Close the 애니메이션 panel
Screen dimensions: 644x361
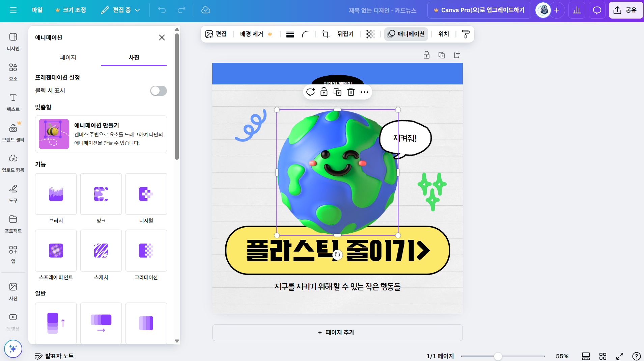[x=162, y=37]
